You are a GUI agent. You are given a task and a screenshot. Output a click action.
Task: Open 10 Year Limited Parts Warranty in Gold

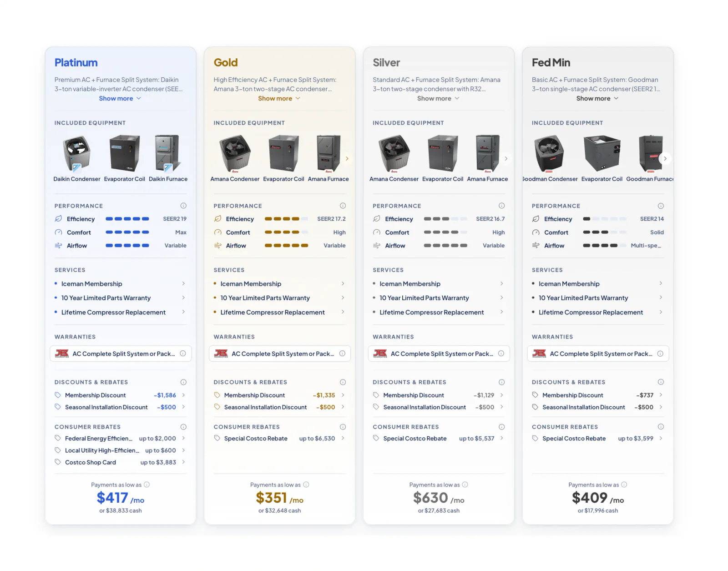click(x=279, y=298)
